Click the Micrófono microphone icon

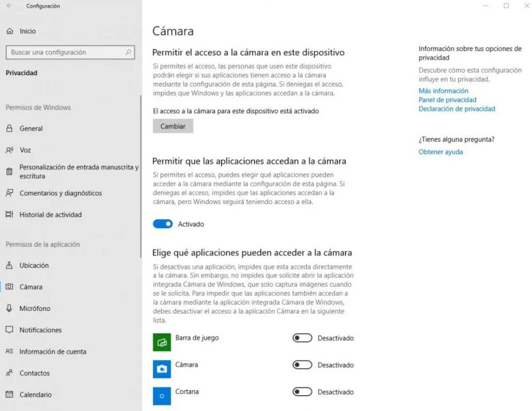9,308
